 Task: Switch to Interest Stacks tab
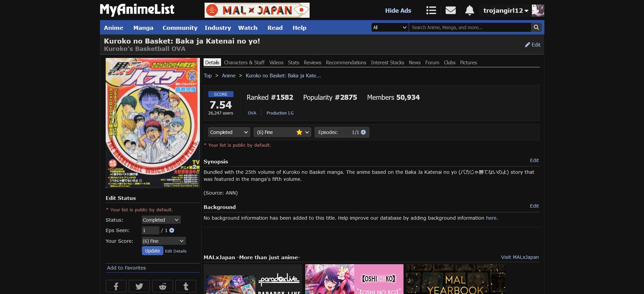(x=387, y=63)
